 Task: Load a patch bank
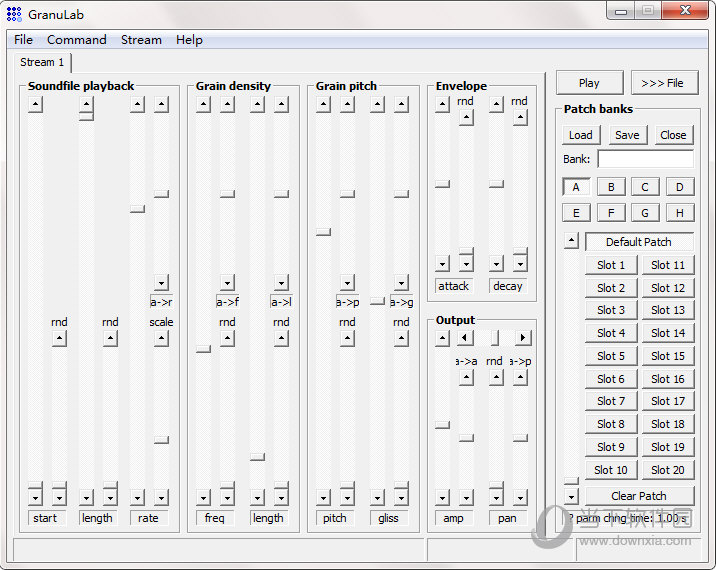580,135
